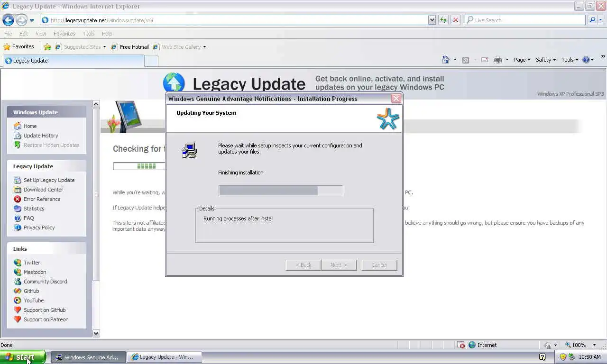Open the recent pages dropdown next to Forward
607x364 pixels.
tap(32, 20)
